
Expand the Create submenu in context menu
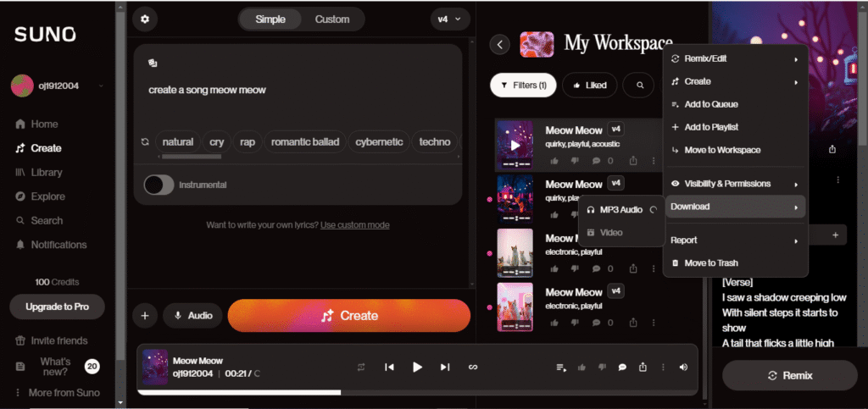tap(735, 81)
